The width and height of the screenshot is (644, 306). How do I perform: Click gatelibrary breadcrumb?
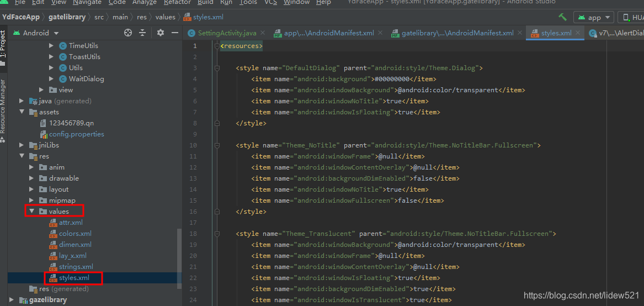(67, 17)
